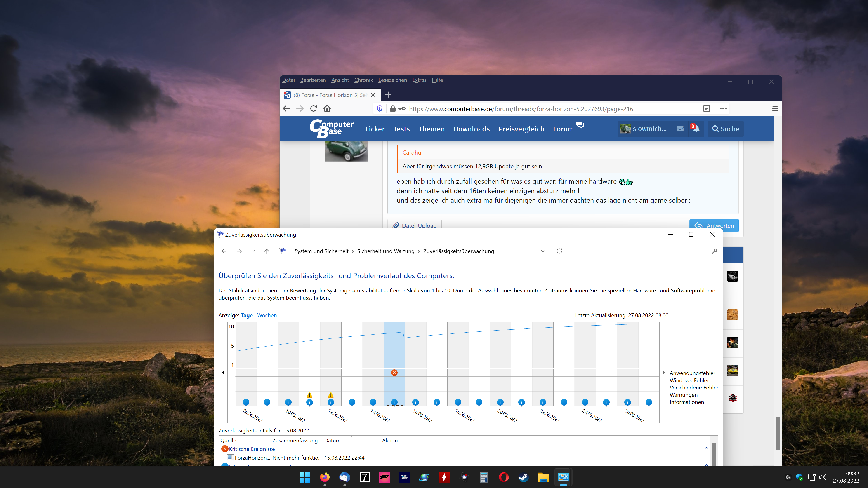Click the Steam icon in taskbar
The height and width of the screenshot is (488, 868).
pos(523,477)
